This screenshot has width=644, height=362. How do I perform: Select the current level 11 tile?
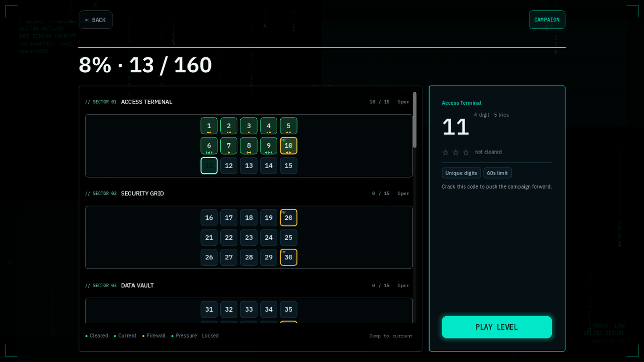[x=209, y=166]
